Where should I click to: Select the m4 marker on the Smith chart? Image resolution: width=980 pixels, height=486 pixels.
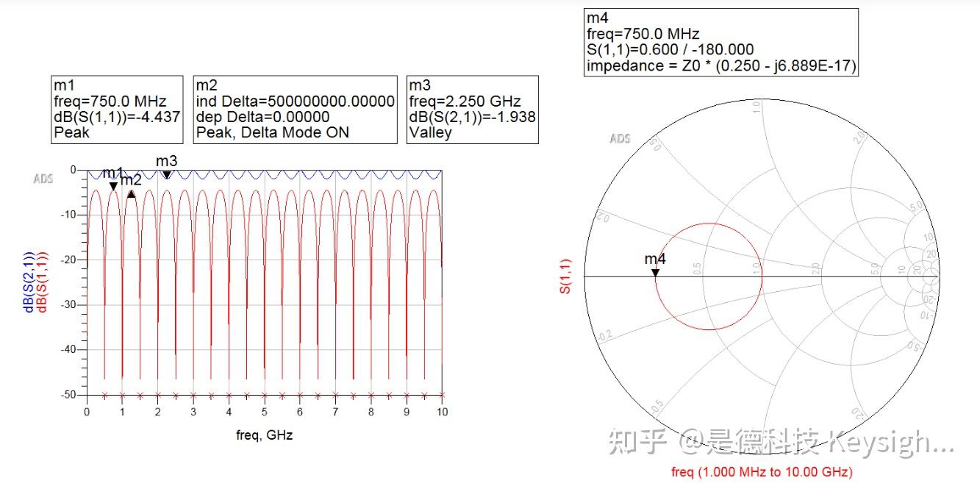654,273
